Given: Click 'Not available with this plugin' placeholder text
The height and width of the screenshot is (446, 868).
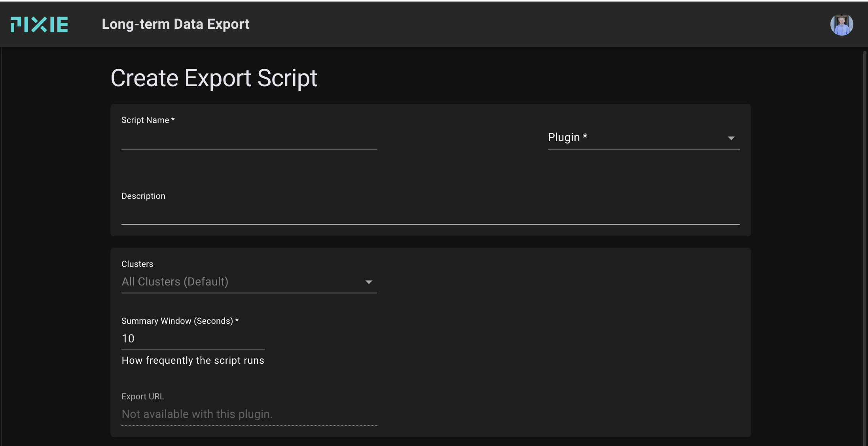Looking at the screenshot, I should point(197,414).
